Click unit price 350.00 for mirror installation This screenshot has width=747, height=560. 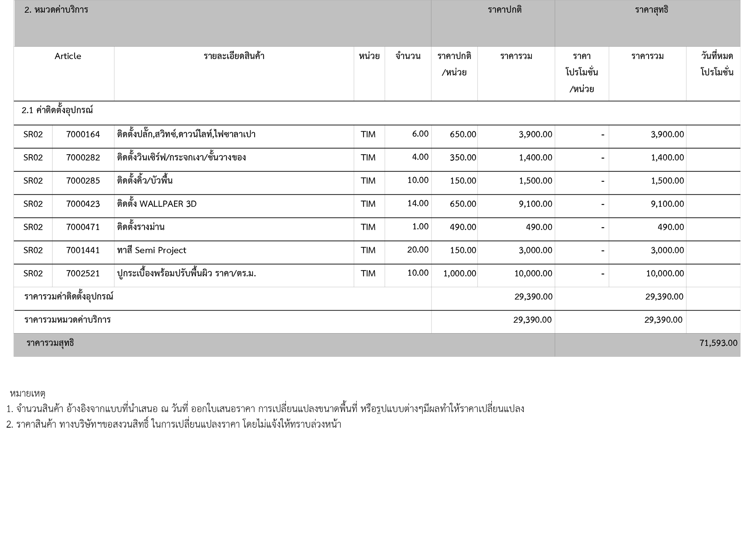(x=462, y=157)
